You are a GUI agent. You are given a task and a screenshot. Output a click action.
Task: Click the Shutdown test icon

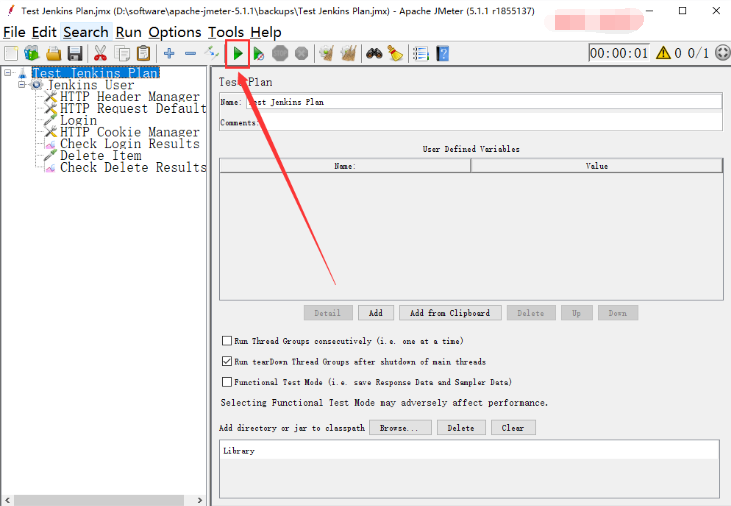(x=302, y=54)
